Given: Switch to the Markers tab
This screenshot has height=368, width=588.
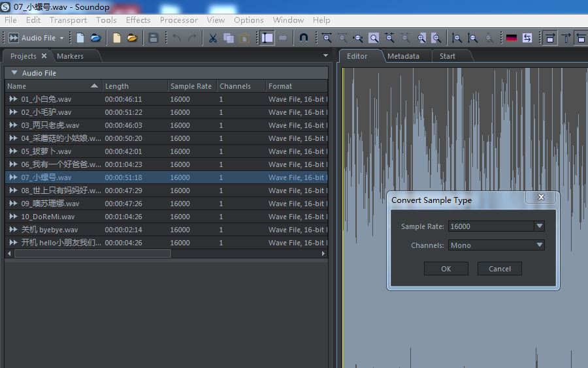Looking at the screenshot, I should click(70, 56).
